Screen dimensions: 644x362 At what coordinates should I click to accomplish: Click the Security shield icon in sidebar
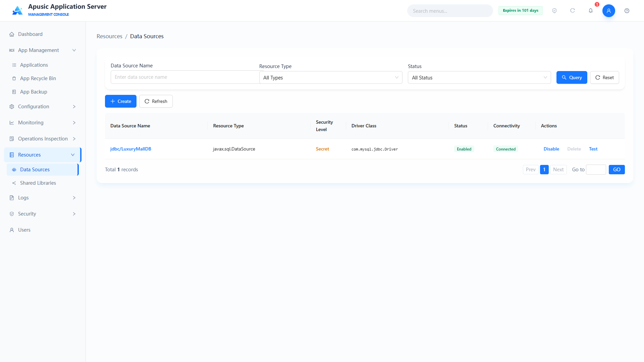pos(12,214)
